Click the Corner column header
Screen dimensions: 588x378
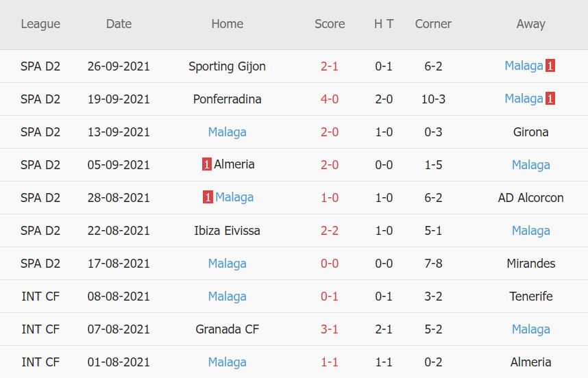point(433,24)
